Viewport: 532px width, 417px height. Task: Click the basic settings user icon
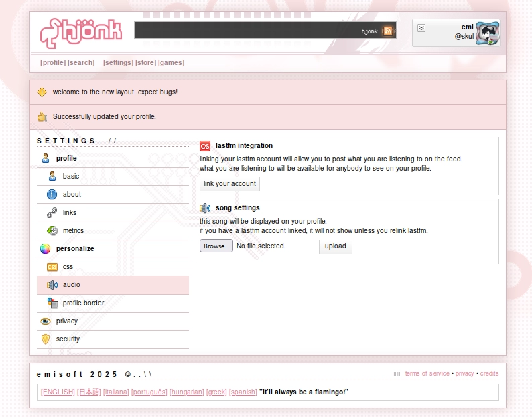tap(52, 176)
